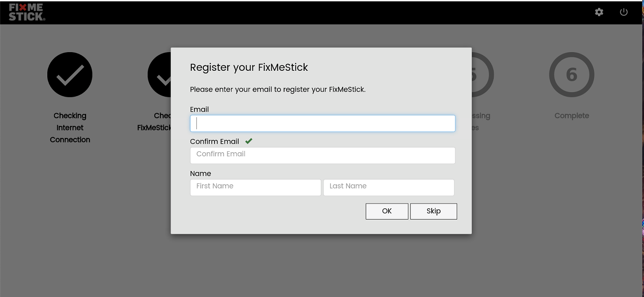Click the Confirm Email label text
Image resolution: width=644 pixels, height=297 pixels.
215,142
